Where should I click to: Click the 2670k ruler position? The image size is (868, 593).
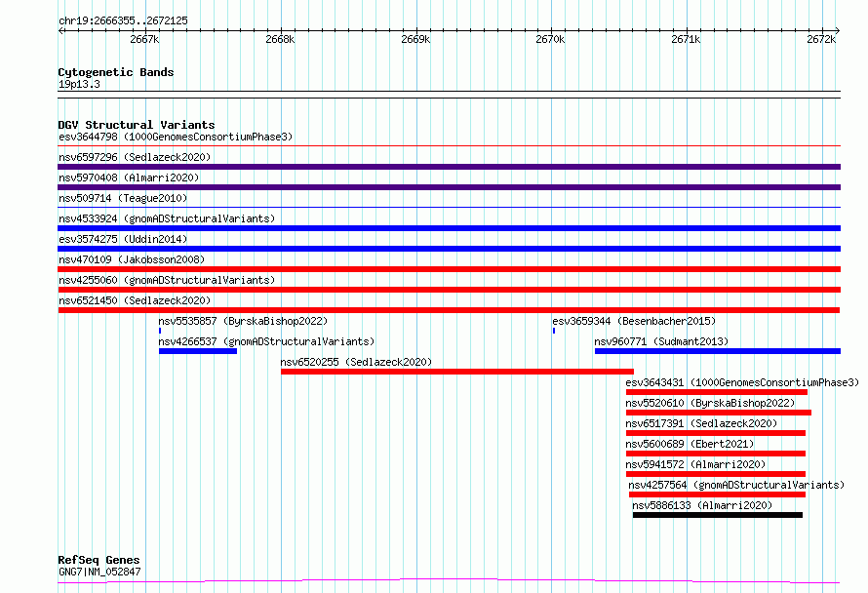(550, 39)
